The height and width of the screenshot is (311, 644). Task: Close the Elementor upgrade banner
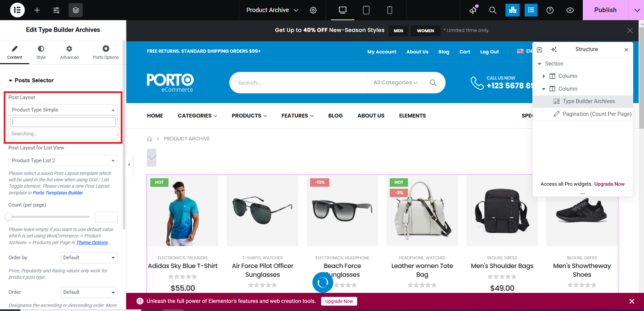(632, 301)
